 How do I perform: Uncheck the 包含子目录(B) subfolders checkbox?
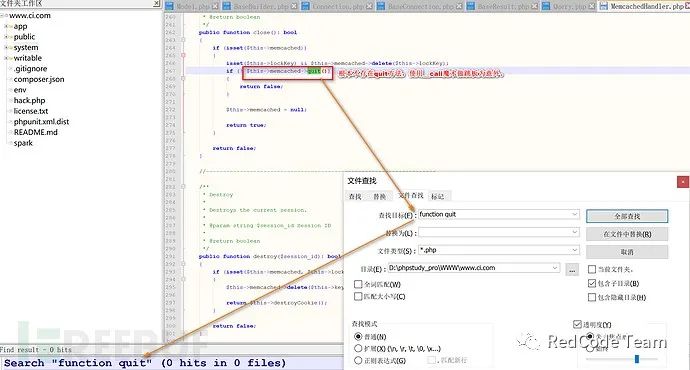tap(592, 283)
